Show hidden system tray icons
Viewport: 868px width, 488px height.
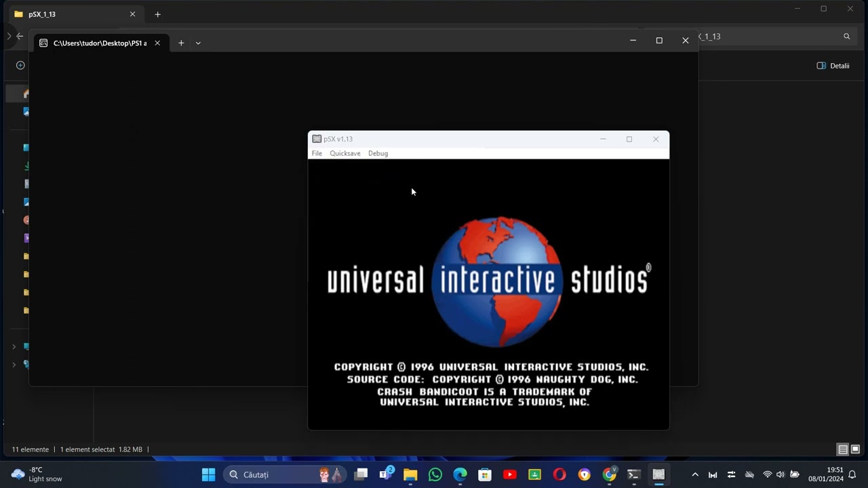(695, 474)
